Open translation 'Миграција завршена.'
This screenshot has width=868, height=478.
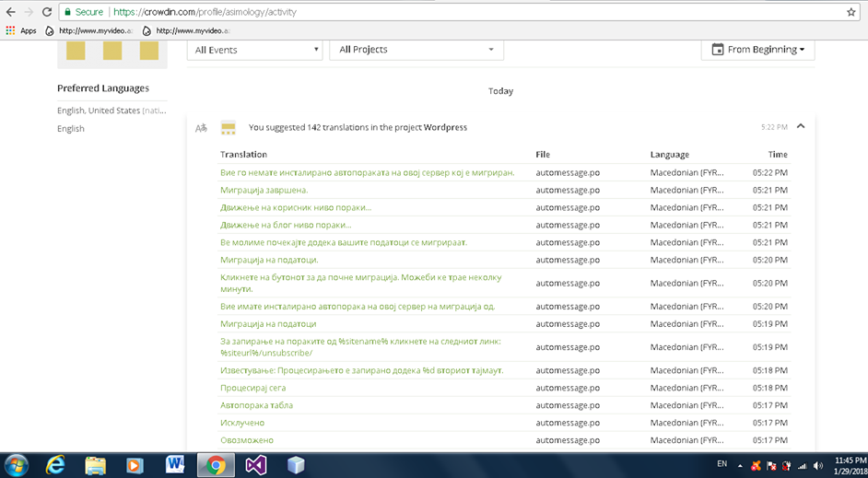(x=264, y=191)
